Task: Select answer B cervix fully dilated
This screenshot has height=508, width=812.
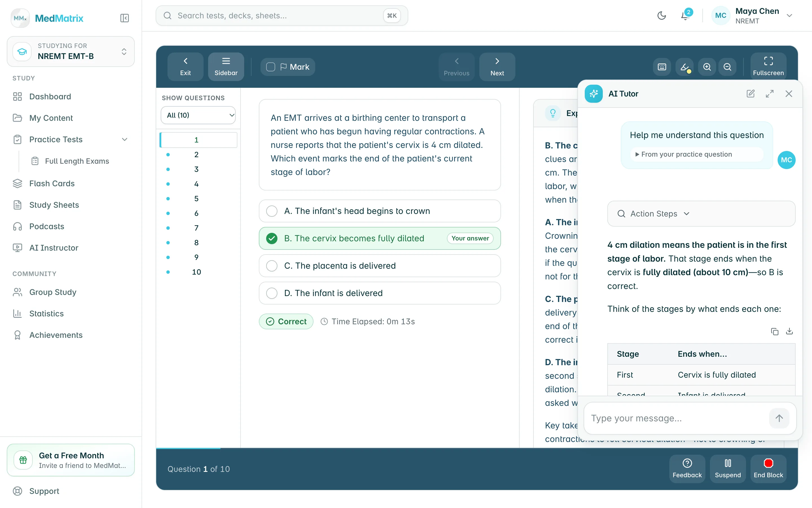Action: click(380, 238)
